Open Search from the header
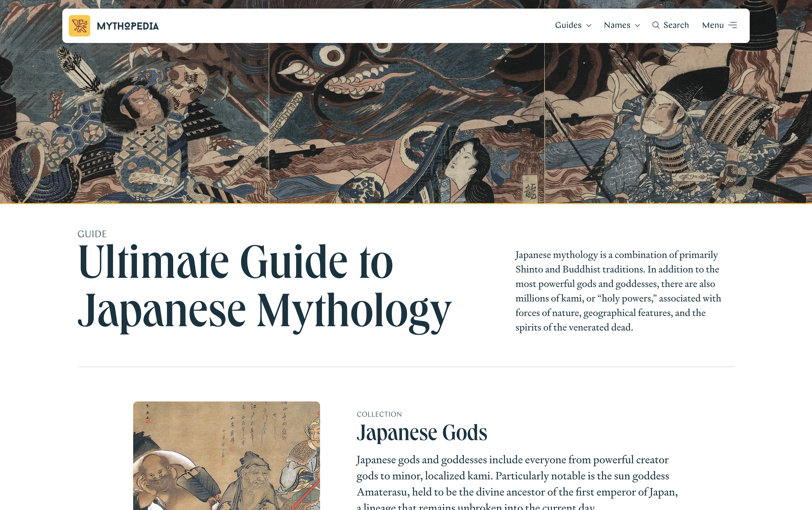Viewport: 812px width, 510px height. coord(676,25)
